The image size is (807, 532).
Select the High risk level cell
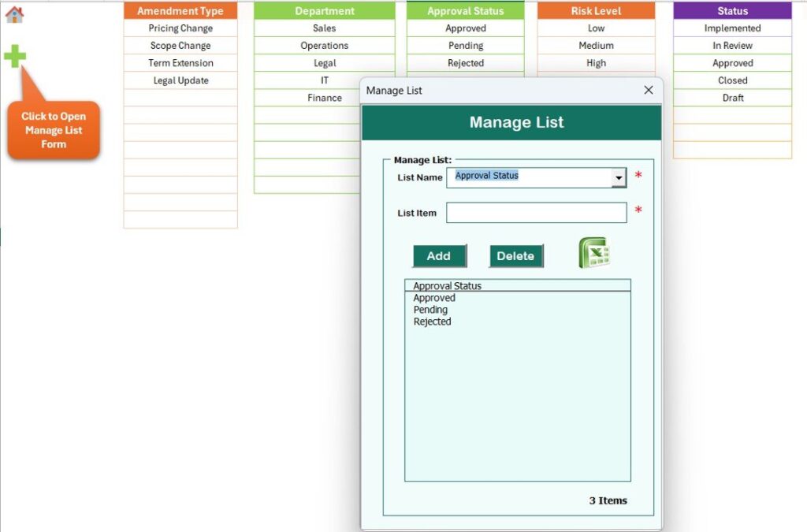(596, 63)
